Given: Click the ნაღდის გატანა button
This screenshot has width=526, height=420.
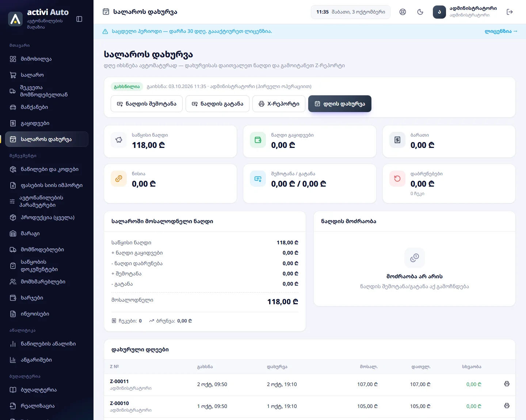Looking at the screenshot, I should point(217,104).
